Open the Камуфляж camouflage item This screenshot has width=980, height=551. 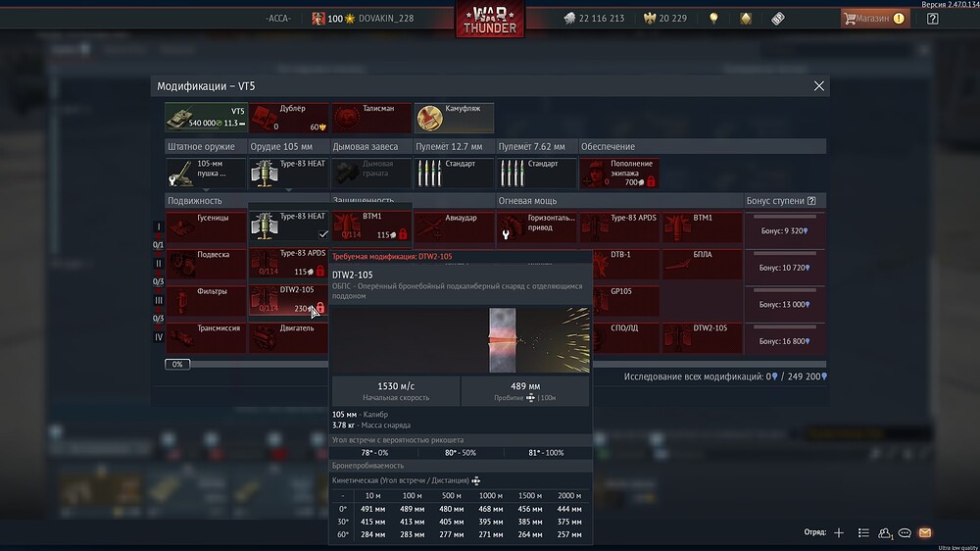pos(454,118)
